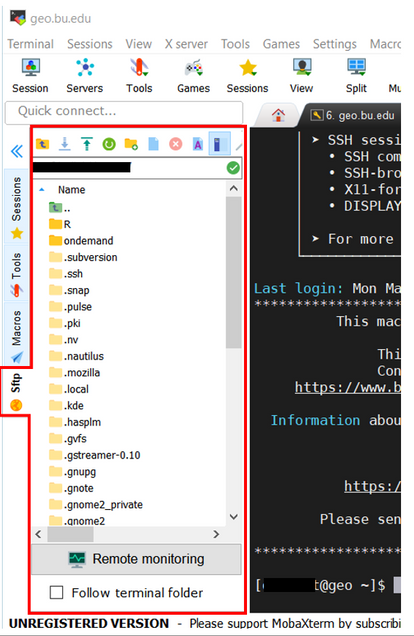Image resolution: width=414 pixels, height=636 pixels.
Task: Switch to 6. geo.bu.edu terminal tab
Action: 353,116
